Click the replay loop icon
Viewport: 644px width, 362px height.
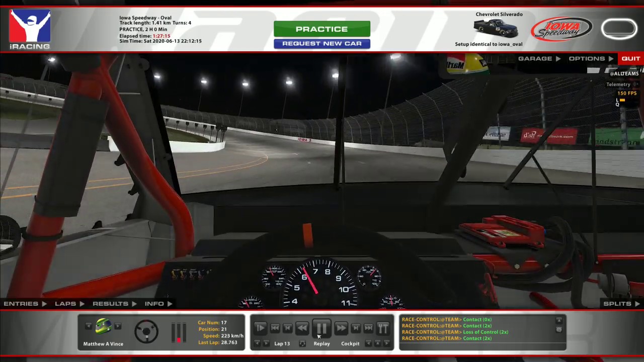pyautogui.click(x=302, y=343)
